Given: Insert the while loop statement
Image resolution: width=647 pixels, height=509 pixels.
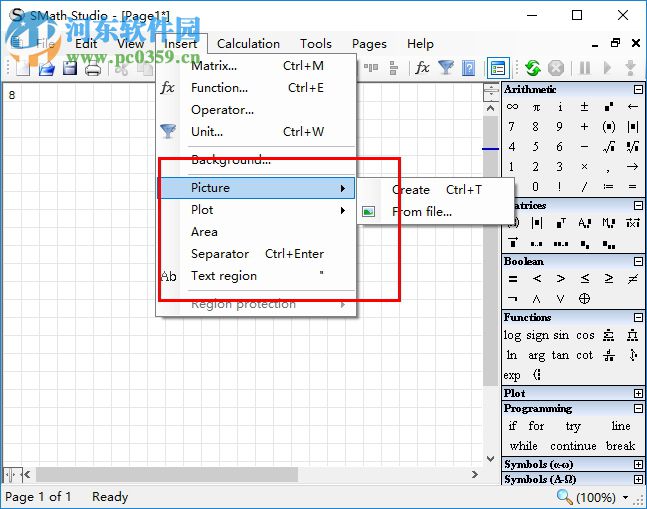Looking at the screenshot, I should (523, 446).
